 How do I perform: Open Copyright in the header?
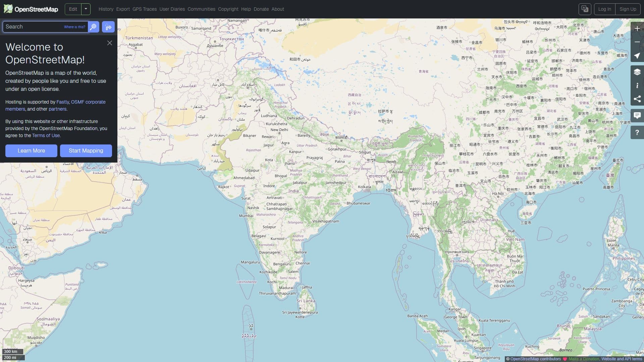point(228,9)
